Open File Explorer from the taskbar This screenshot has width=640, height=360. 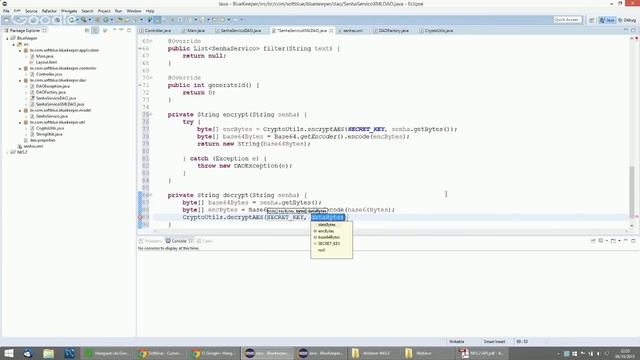pyautogui.click(x=49, y=353)
